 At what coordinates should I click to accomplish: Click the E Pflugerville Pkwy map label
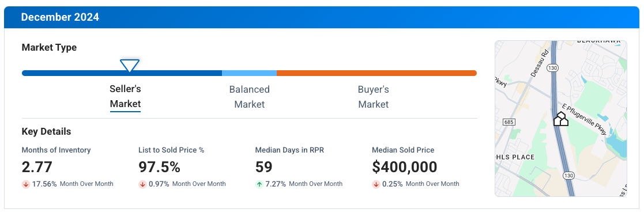583,119
